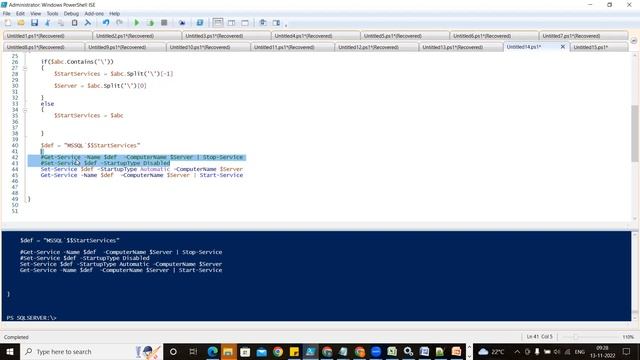
Task: Click the Copy toolbar icon
Action: 61,23
